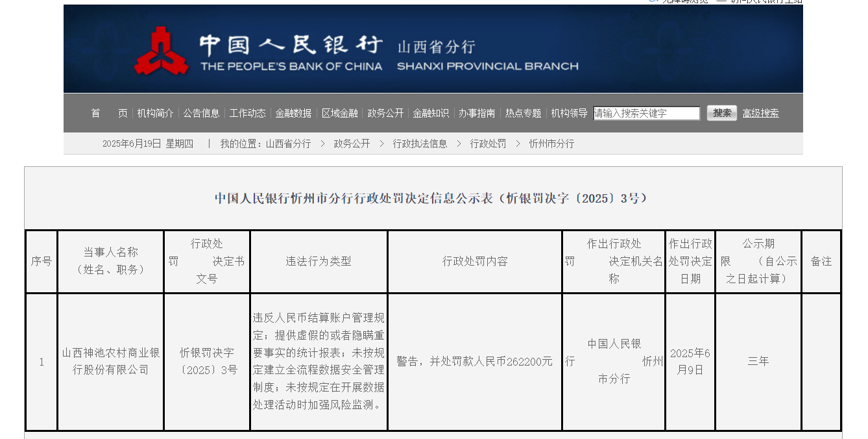Open the 忻州市分行 breadcrumb link
Viewport: 868px width, 439px height.
tap(551, 144)
